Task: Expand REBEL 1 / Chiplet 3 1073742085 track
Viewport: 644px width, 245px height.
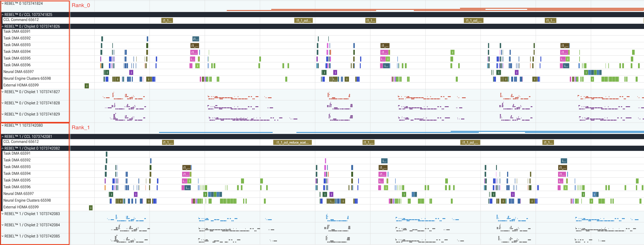Action: 3,236
